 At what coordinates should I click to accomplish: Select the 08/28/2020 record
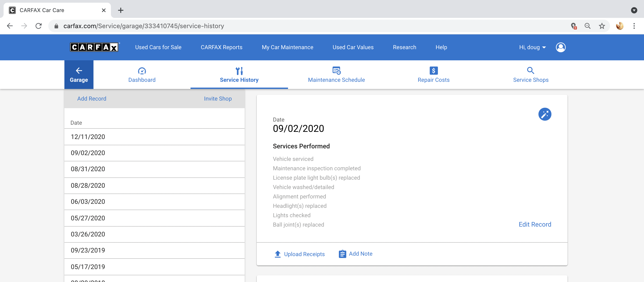click(155, 186)
